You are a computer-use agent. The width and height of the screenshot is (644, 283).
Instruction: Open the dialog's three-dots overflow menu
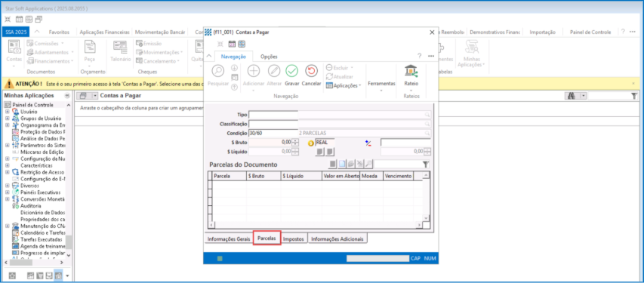(x=431, y=56)
